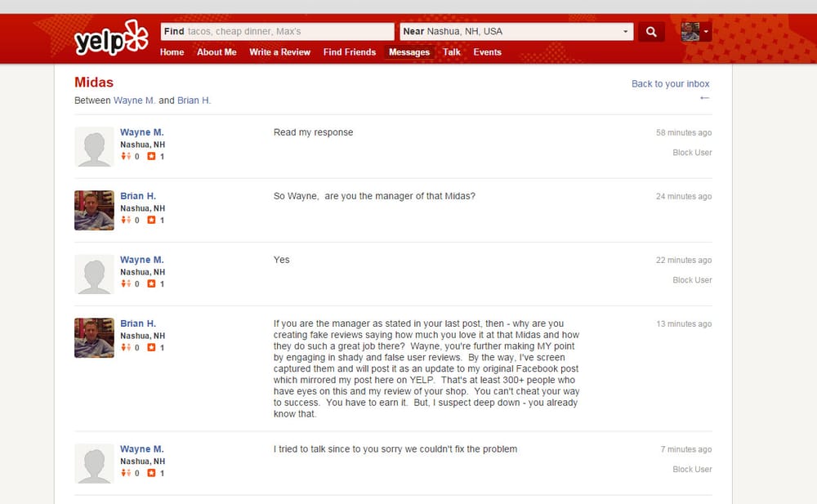This screenshot has height=504, width=817.
Task: Open the Messages tab in navigation
Action: (409, 52)
